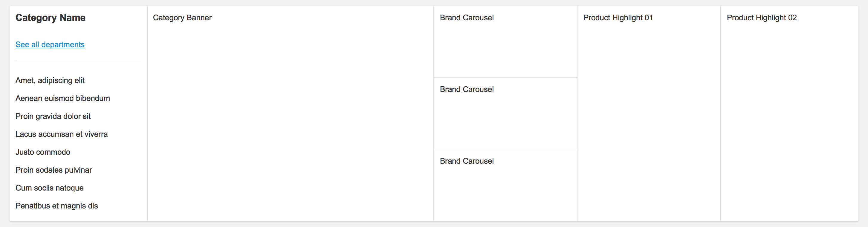
Task: Click the separator line below See all departments
Action: pos(78,60)
